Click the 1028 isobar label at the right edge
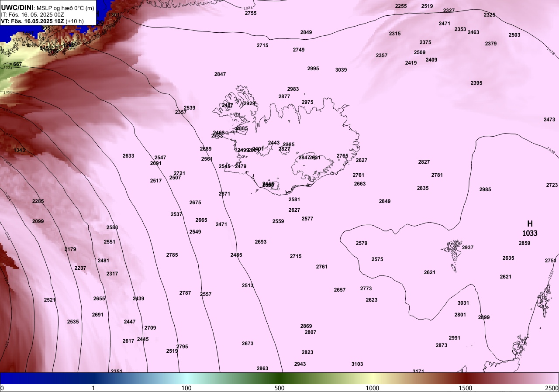 coord(550,52)
